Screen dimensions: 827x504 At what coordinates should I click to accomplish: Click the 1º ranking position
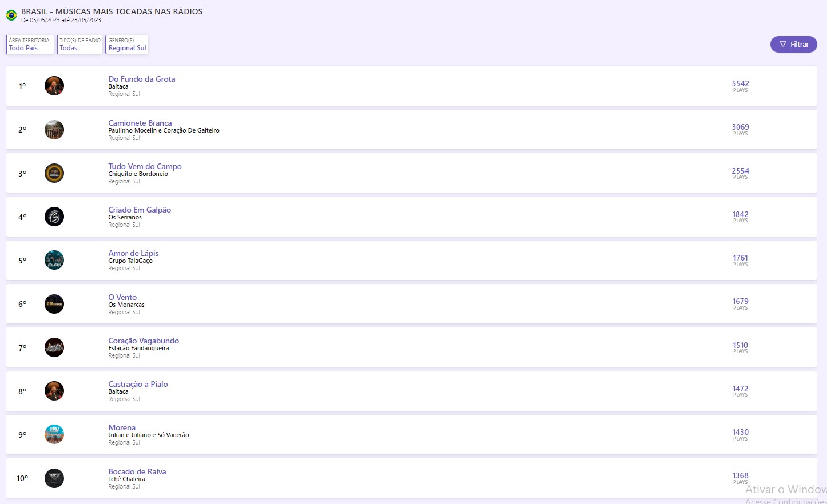[x=22, y=86]
